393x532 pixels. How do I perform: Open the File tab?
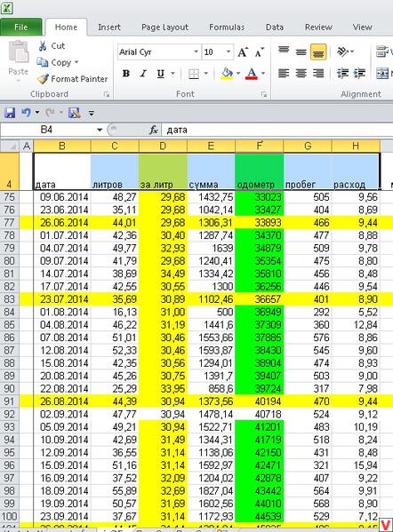click(x=21, y=28)
